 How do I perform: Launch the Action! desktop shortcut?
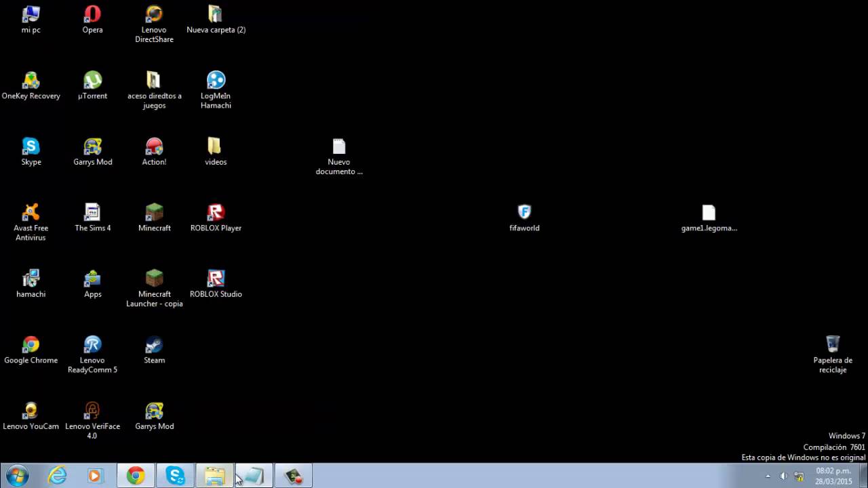click(x=154, y=152)
